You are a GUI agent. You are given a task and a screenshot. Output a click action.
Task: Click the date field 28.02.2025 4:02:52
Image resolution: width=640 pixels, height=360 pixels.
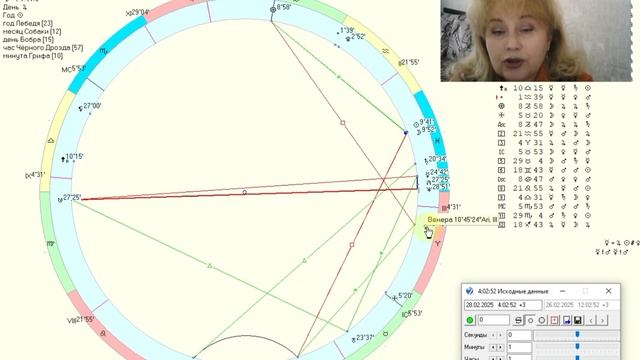point(503,305)
